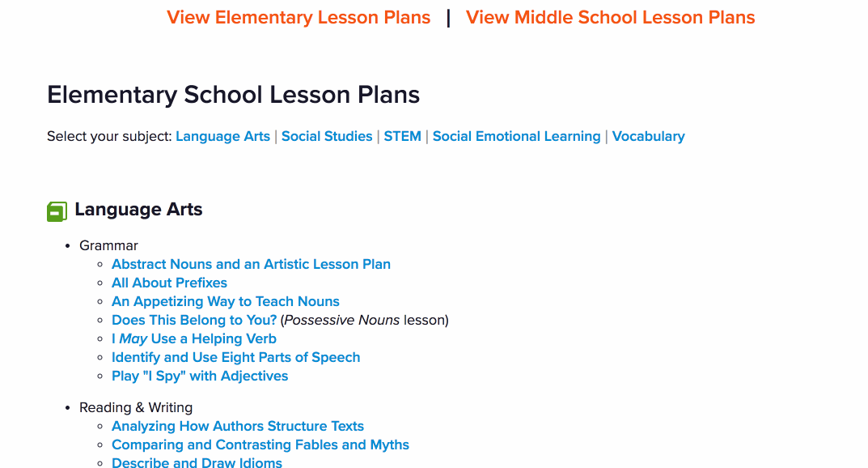Viewport: 868px width, 468px height.
Task: Open the Abstract Nouns and Artistic lesson plan
Action: click(251, 264)
